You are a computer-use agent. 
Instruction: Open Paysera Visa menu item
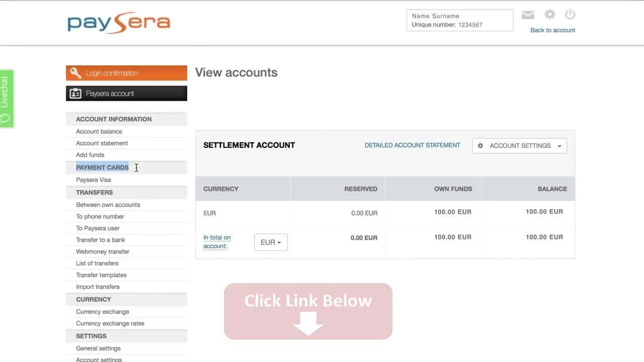(x=94, y=180)
